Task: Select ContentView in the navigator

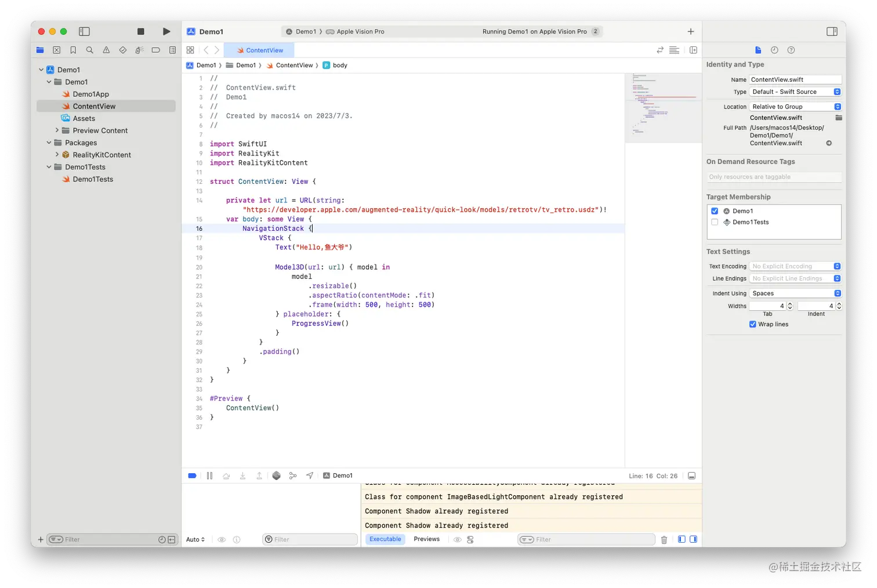Action: [x=106, y=106]
